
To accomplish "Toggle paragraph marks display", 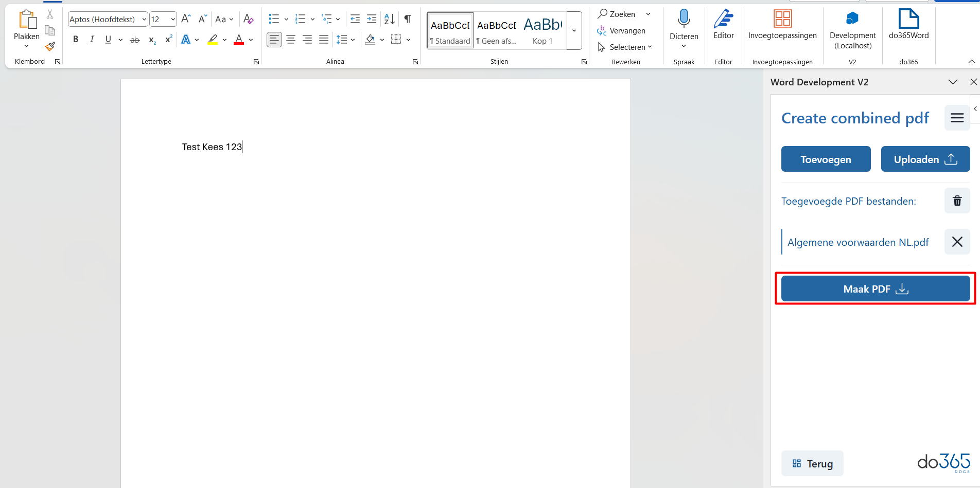I will [407, 19].
